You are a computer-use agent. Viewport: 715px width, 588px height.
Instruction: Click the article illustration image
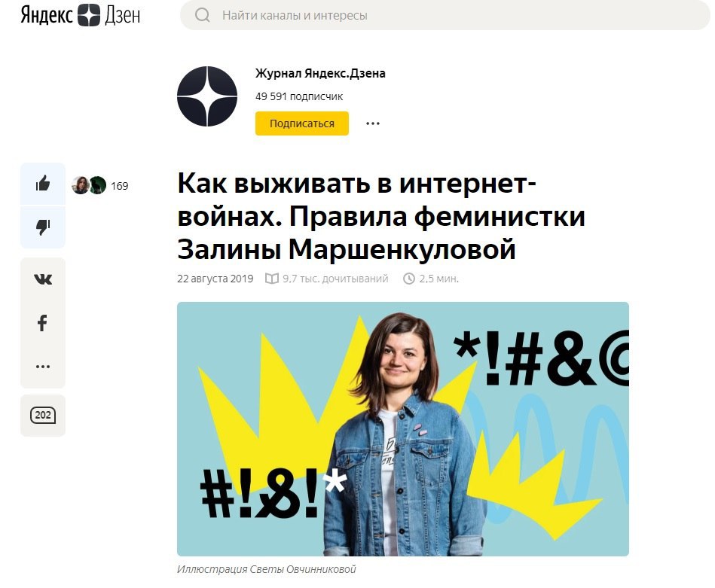(x=402, y=429)
